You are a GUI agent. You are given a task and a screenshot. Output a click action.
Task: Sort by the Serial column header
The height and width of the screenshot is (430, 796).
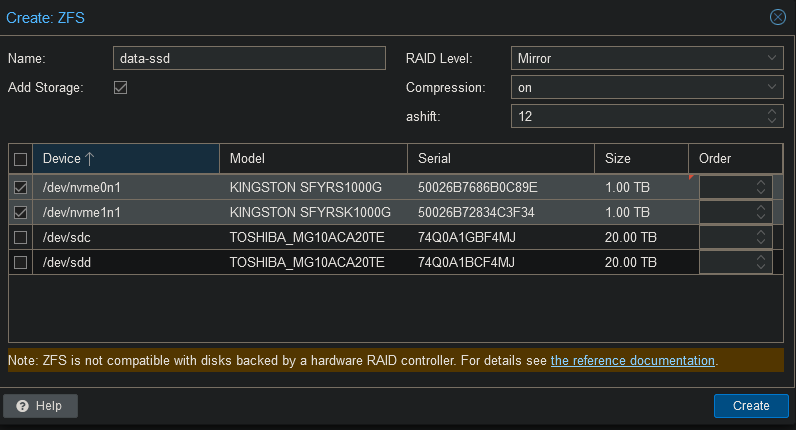(x=501, y=159)
